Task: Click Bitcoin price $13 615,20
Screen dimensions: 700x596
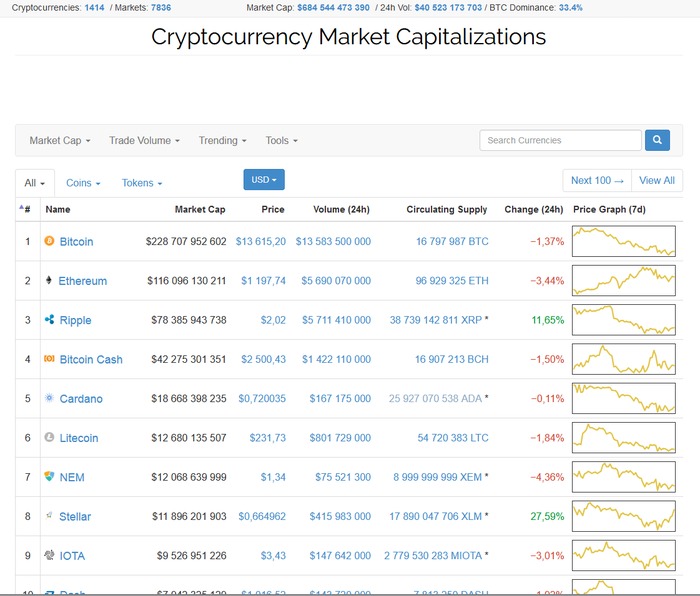Action: (x=261, y=242)
